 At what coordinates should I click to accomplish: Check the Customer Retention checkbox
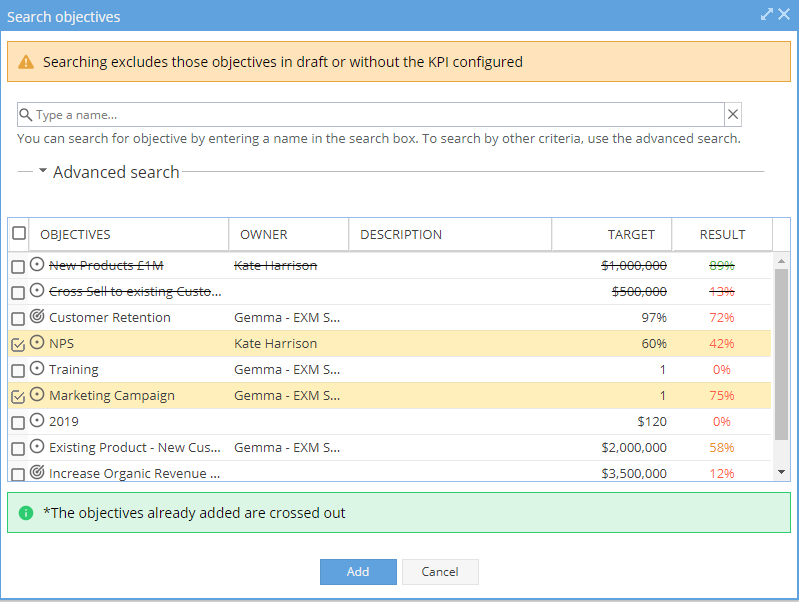click(18, 319)
